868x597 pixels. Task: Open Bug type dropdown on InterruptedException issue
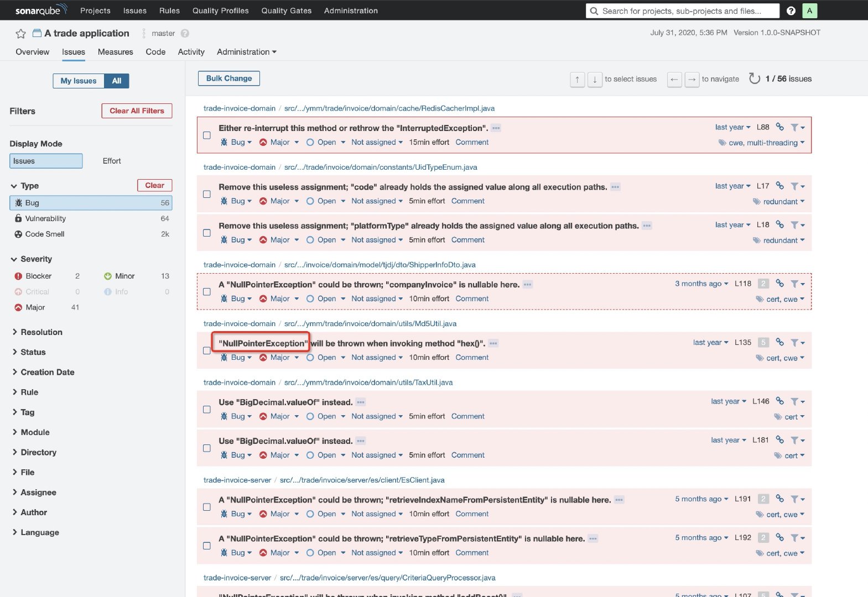pos(236,142)
